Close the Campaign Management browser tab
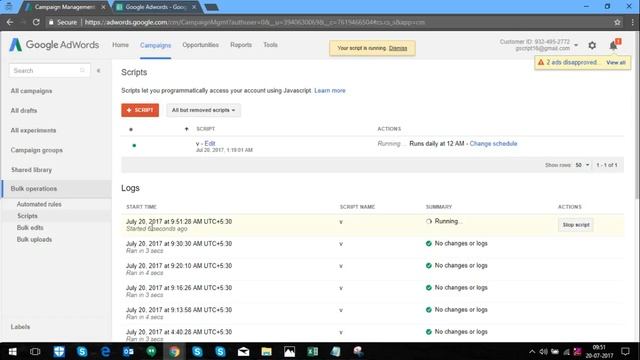This screenshot has height=360, width=640. tap(103, 7)
